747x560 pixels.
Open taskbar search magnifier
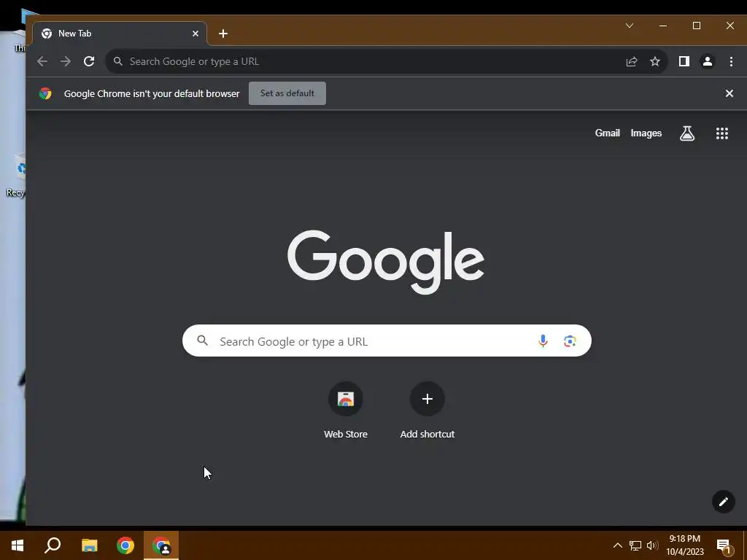pyautogui.click(x=53, y=545)
